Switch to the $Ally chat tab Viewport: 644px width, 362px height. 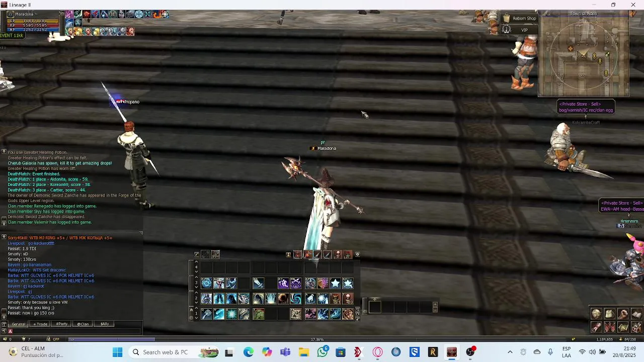[104, 324]
